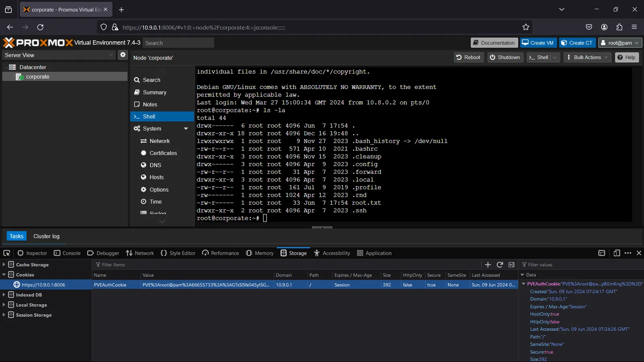Collapse the Cookies tree node
The image size is (644, 362).
coord(4,274)
